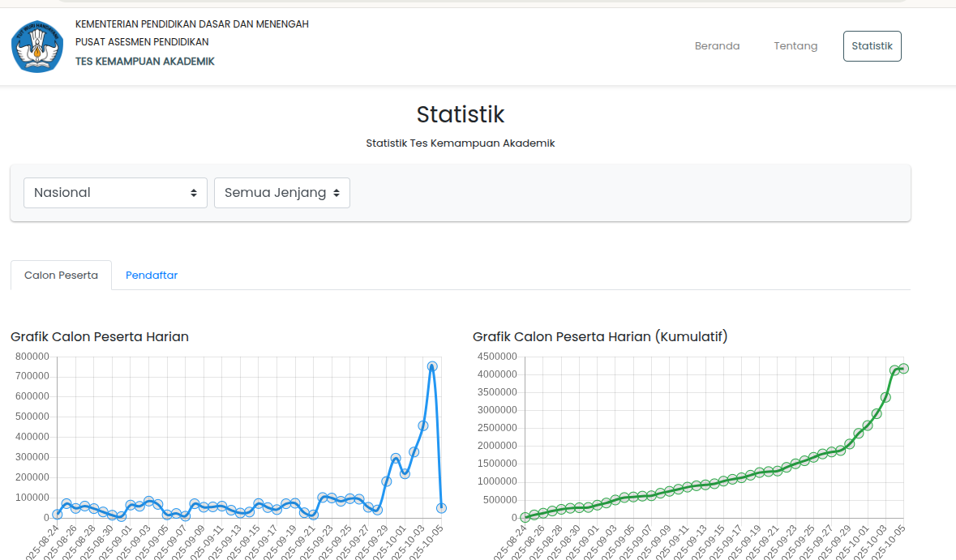Click the first point of cumulative chart
This screenshot has width=956, height=560.
click(525, 517)
